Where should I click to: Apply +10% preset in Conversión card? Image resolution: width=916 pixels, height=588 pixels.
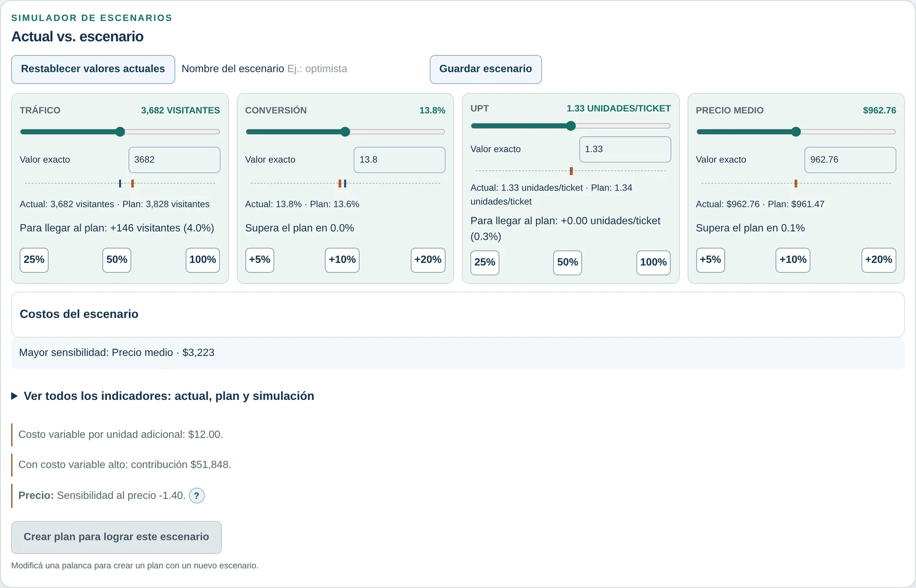click(342, 260)
